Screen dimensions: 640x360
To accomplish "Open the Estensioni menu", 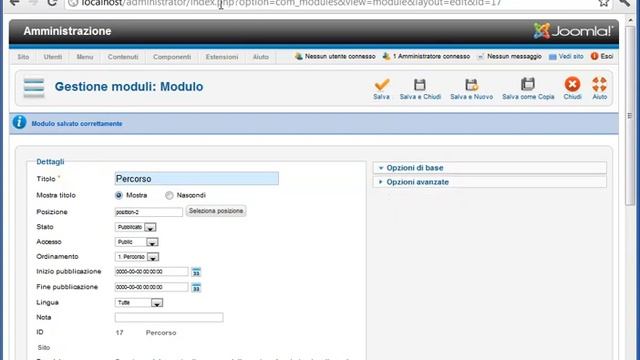I will pyautogui.click(x=222, y=57).
